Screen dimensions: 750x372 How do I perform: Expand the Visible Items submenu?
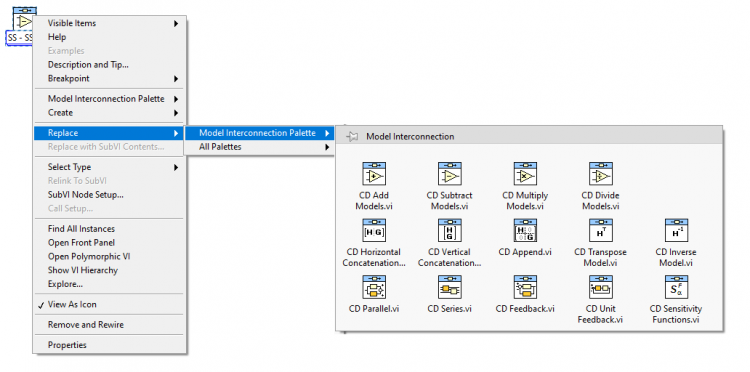click(x=110, y=23)
